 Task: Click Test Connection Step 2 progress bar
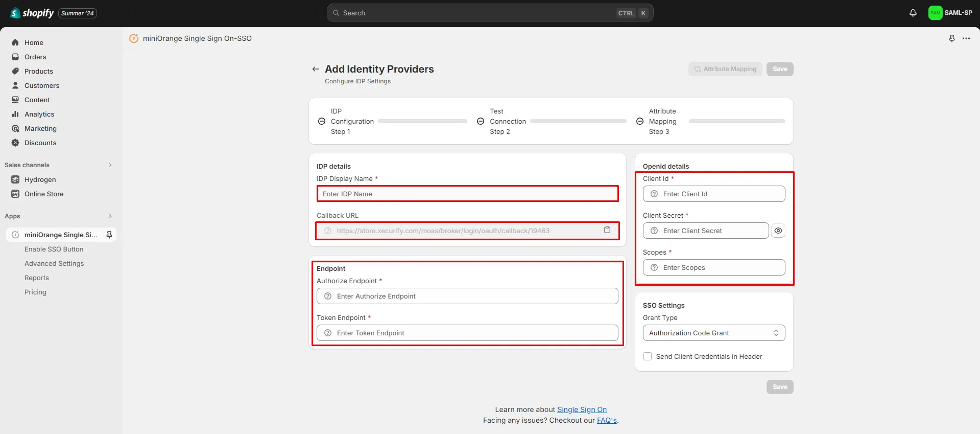coord(578,121)
